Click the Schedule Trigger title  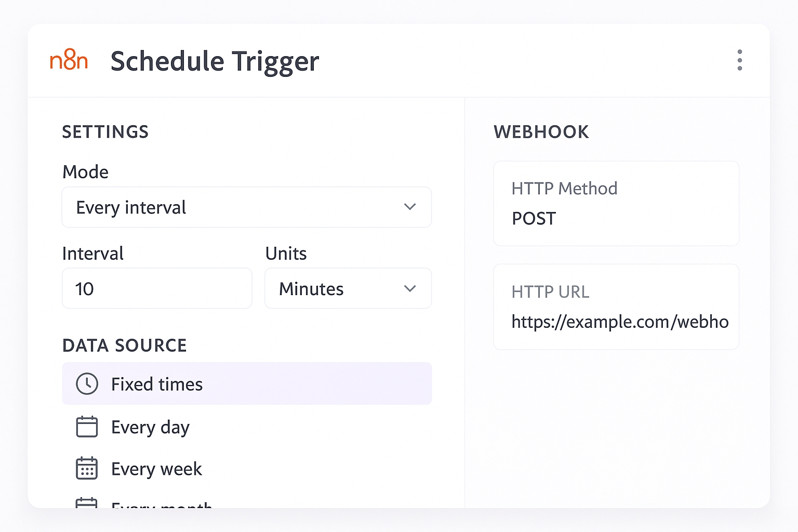[215, 61]
